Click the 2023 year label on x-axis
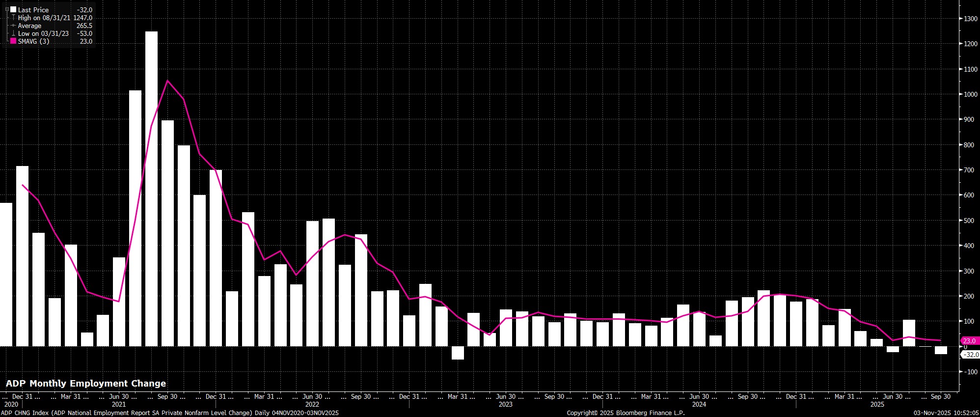980x417 pixels. [505, 405]
